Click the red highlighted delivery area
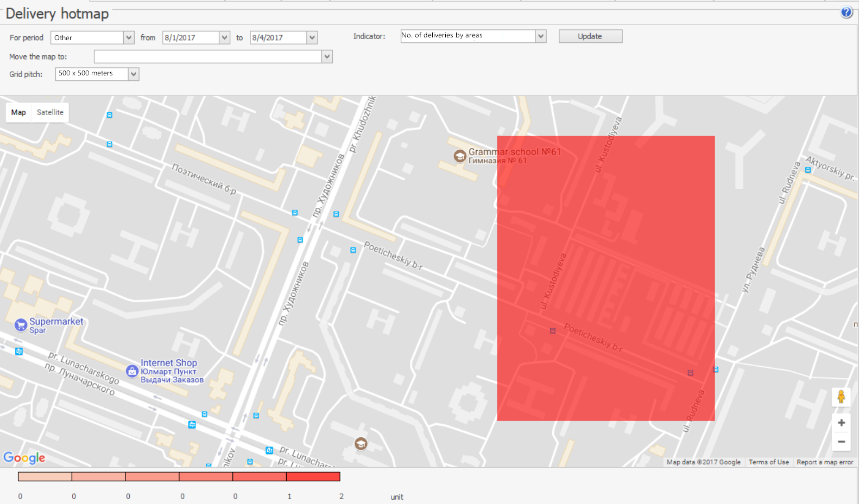 pos(605,278)
